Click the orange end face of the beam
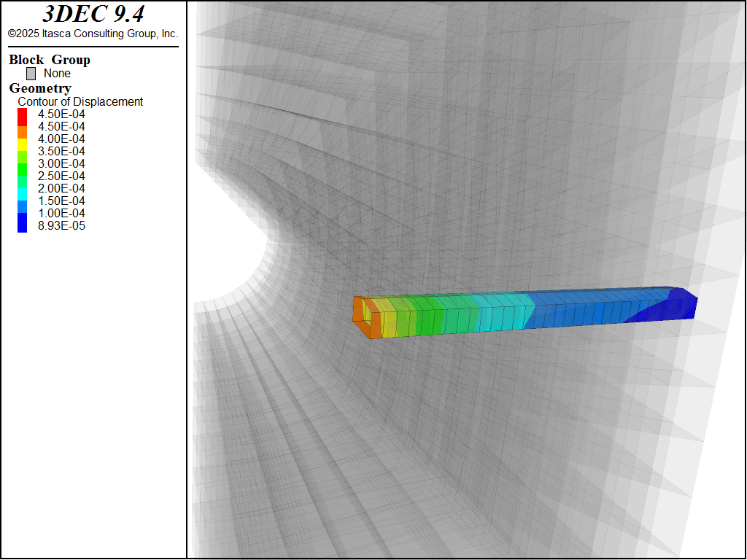 click(359, 317)
